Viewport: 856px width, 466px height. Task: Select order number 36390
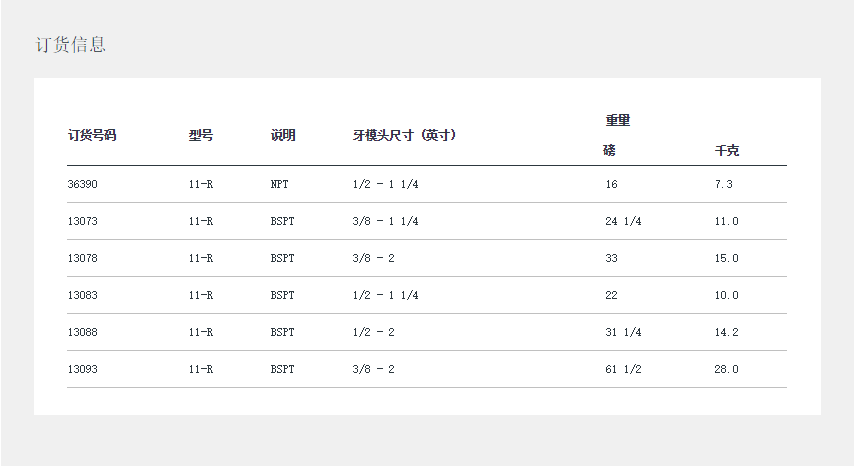click(x=83, y=184)
